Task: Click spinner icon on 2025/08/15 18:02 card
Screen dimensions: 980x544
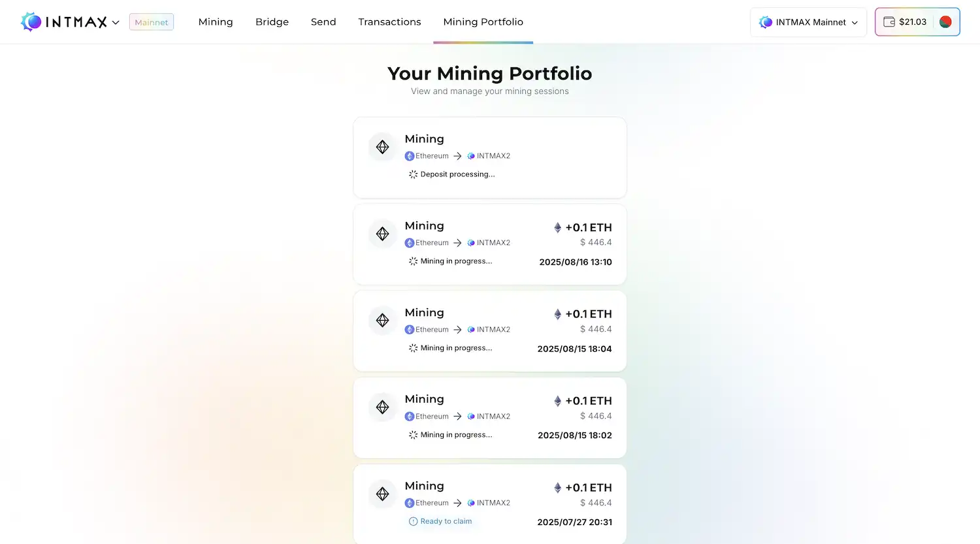Action: click(413, 435)
